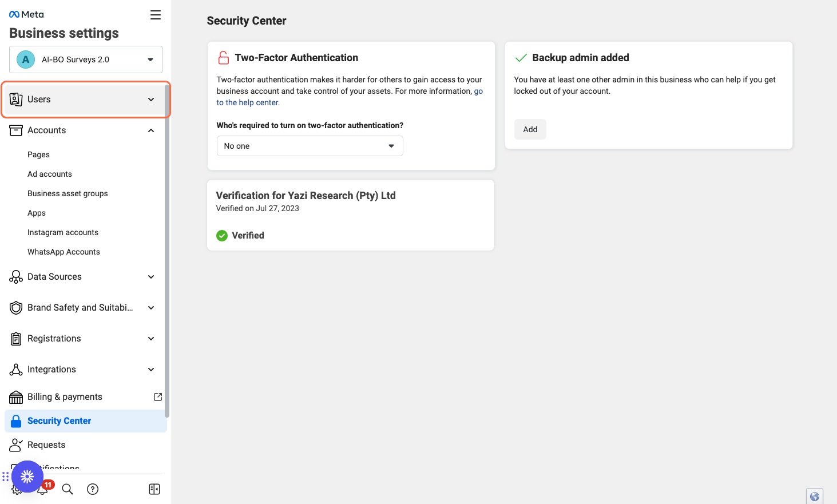The width and height of the screenshot is (837, 504).
Task: Open Instagram accounts
Action: click(x=63, y=232)
